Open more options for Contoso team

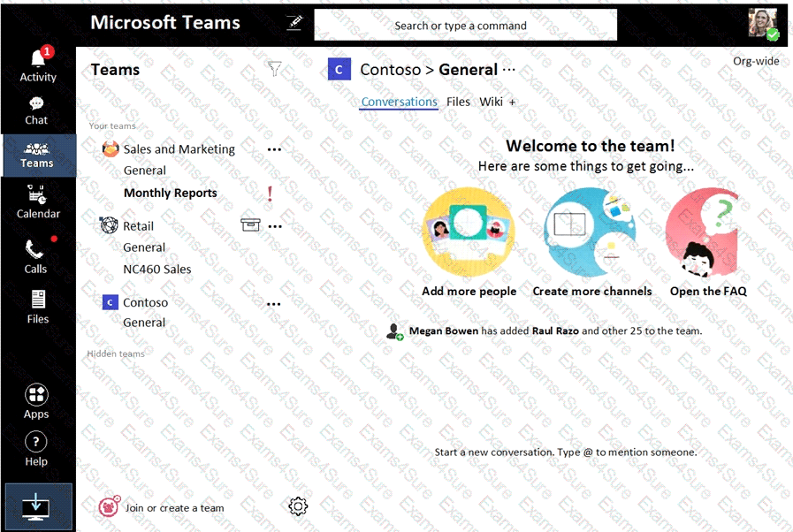(x=274, y=303)
